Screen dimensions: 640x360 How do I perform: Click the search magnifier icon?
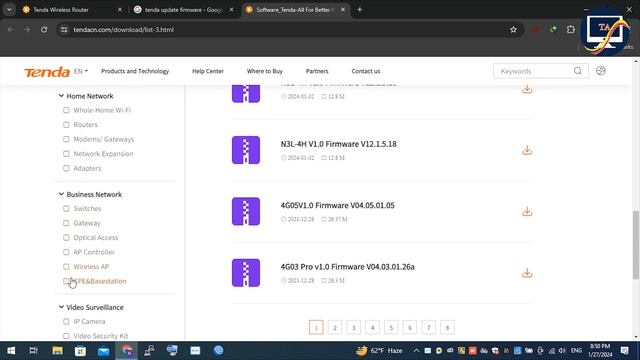pyautogui.click(x=578, y=71)
